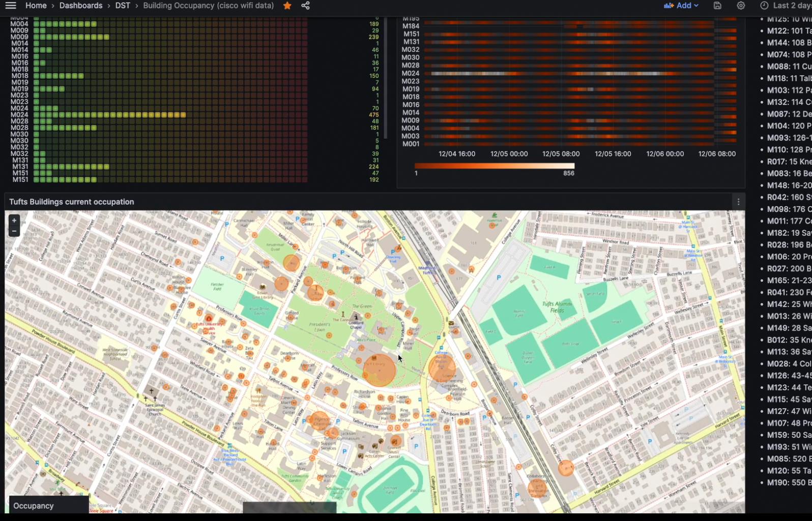The height and width of the screenshot is (521, 812).
Task: Click bar gauge value 150
Action: (x=374, y=76)
